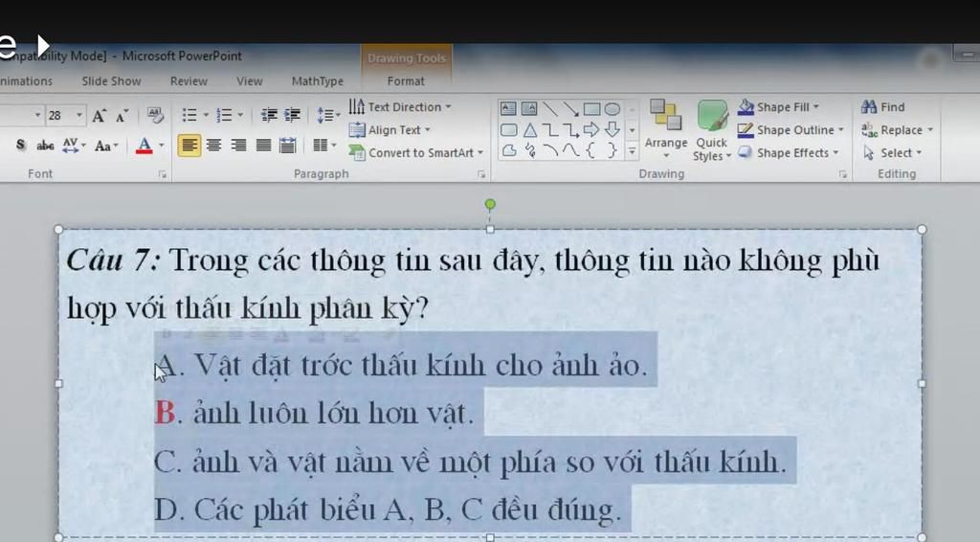Viewport: 980px width, 542px height.
Task: Open the font size 28 dropdown
Action: (79, 116)
